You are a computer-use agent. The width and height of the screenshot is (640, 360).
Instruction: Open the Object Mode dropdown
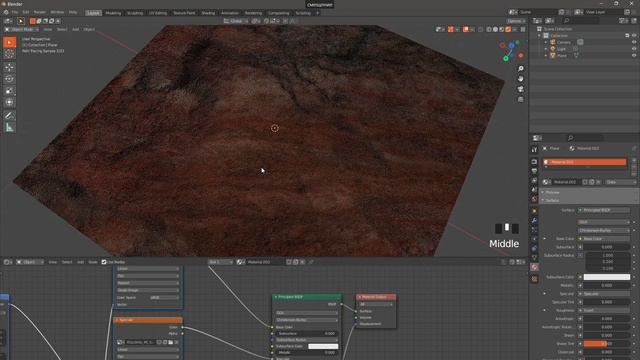[x=22, y=29]
